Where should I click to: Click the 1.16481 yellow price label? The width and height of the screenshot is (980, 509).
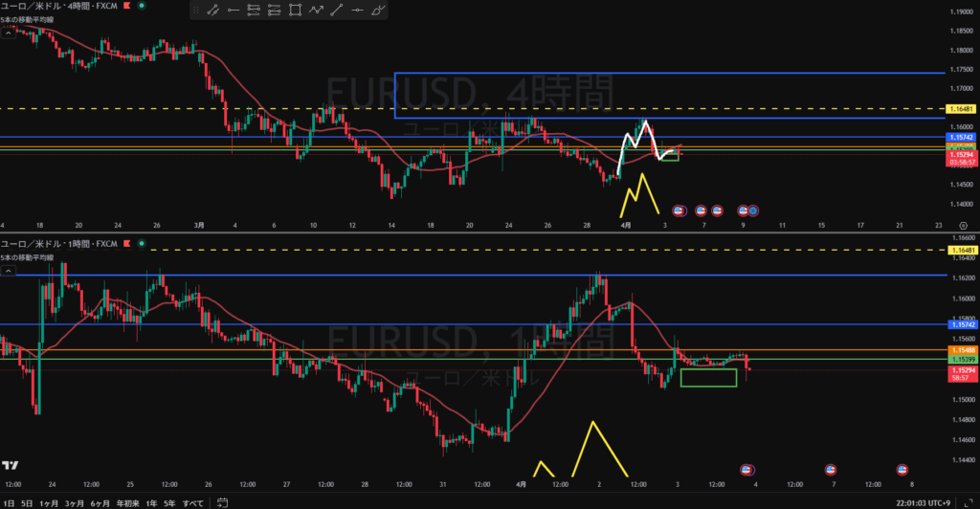959,109
